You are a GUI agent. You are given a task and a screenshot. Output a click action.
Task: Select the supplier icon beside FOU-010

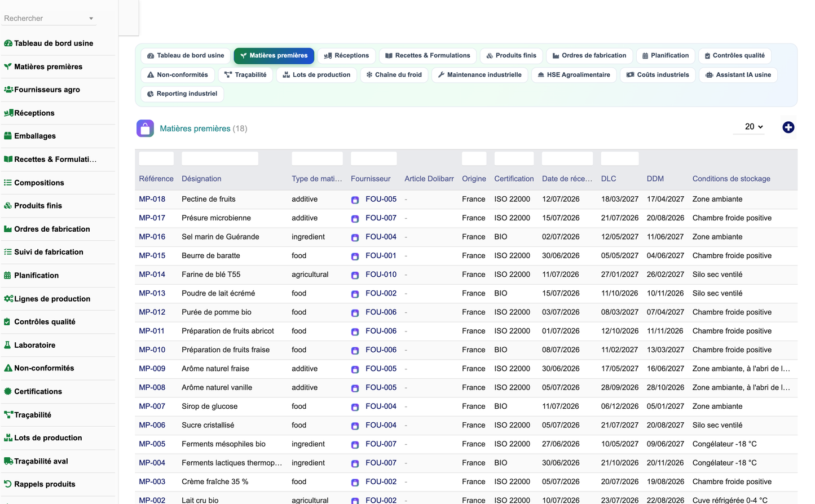[355, 275]
